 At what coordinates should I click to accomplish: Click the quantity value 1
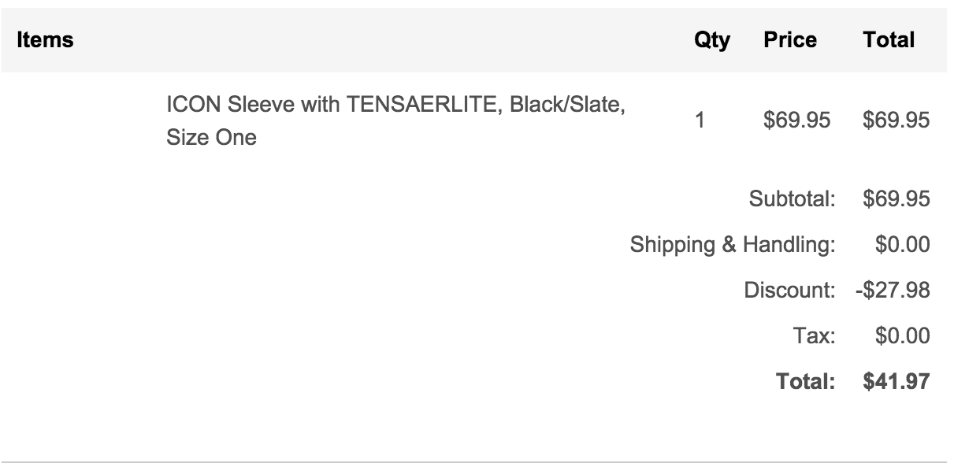(700, 120)
